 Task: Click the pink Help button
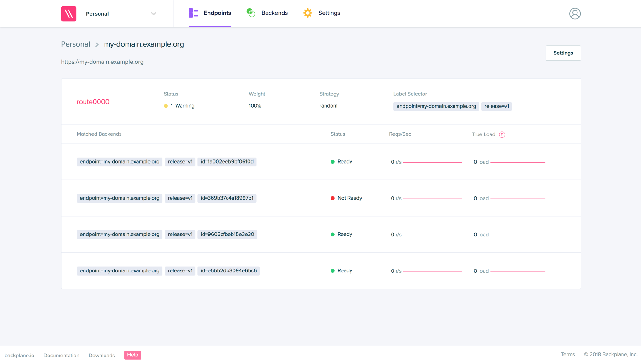(132, 355)
